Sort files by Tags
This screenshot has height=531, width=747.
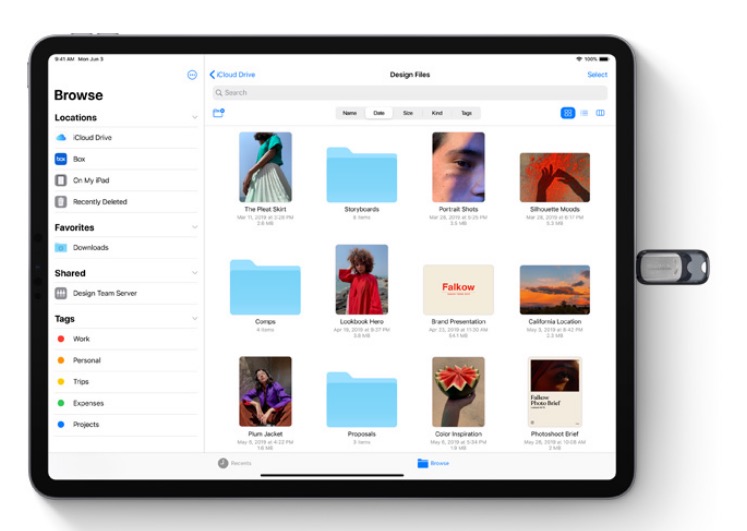466,113
